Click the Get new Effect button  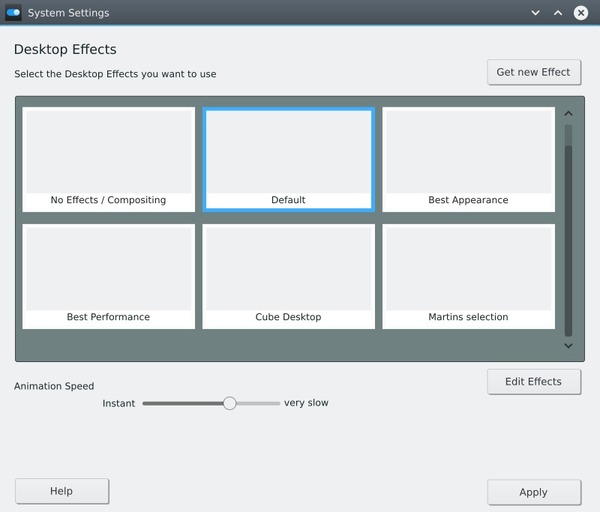click(x=533, y=72)
